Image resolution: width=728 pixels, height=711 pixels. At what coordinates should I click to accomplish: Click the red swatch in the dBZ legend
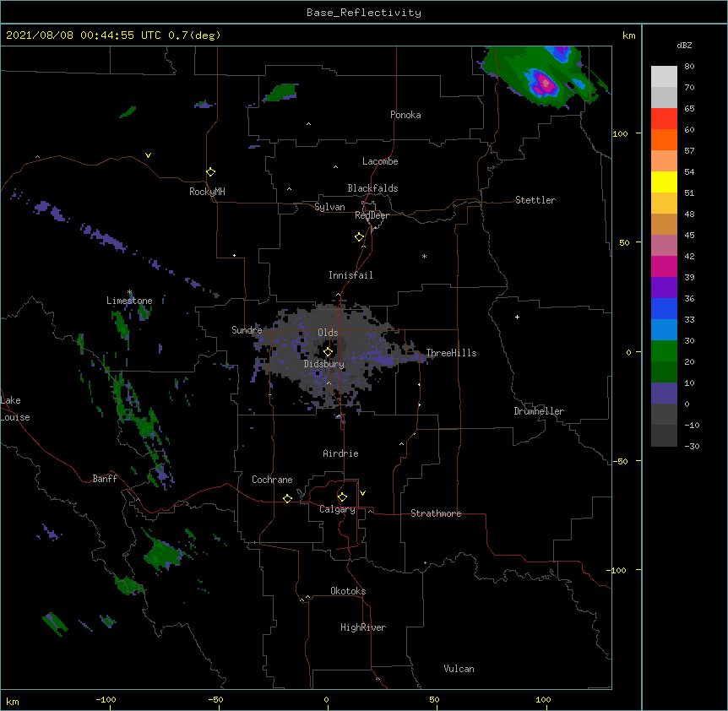pos(664,118)
